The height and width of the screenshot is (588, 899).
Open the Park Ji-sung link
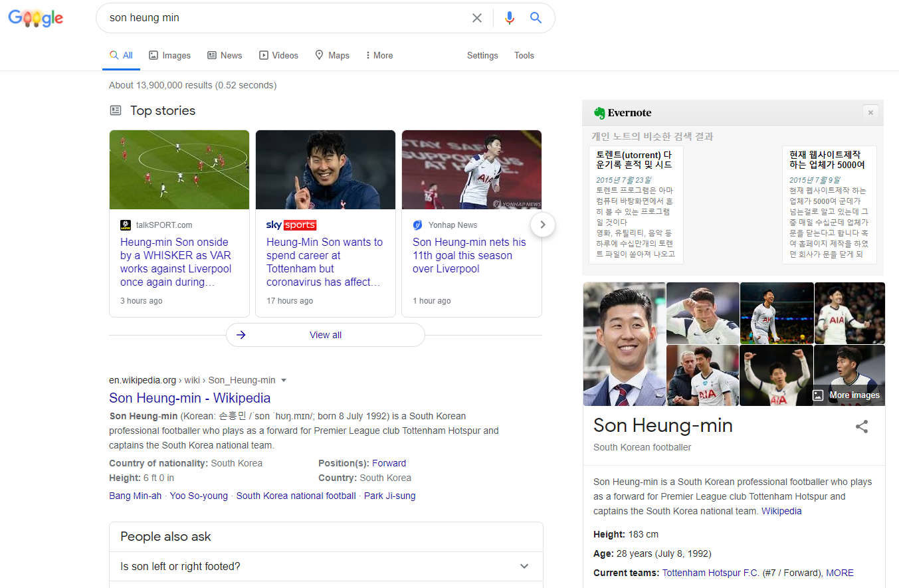(390, 496)
